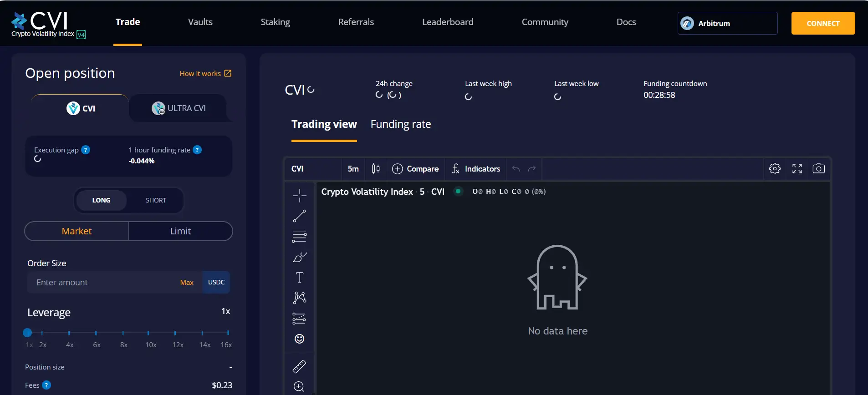The width and height of the screenshot is (868, 395).
Task: Open the candlestick chart style menu
Action: [376, 169]
